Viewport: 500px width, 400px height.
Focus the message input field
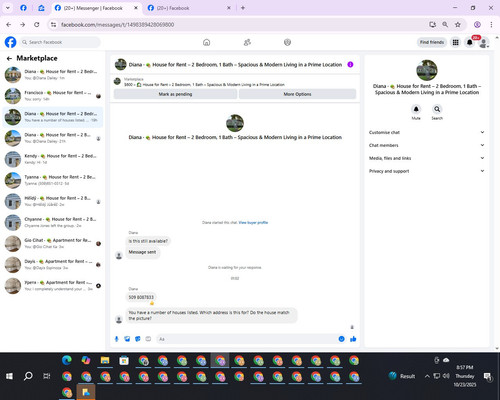(247, 339)
